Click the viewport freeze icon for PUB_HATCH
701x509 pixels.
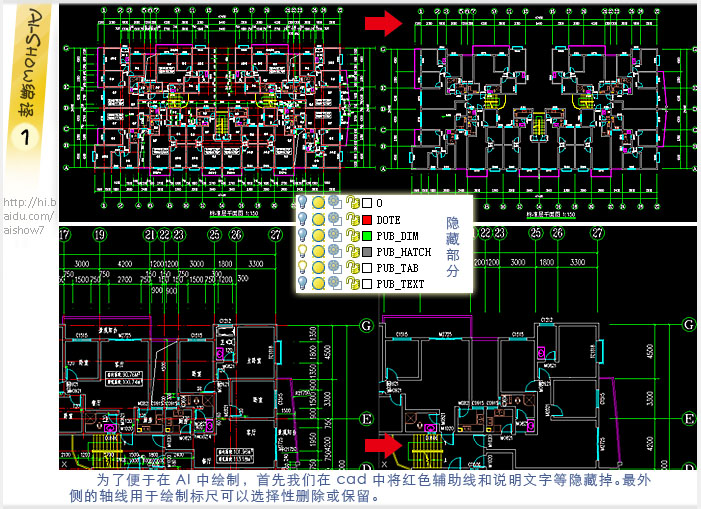(x=335, y=251)
